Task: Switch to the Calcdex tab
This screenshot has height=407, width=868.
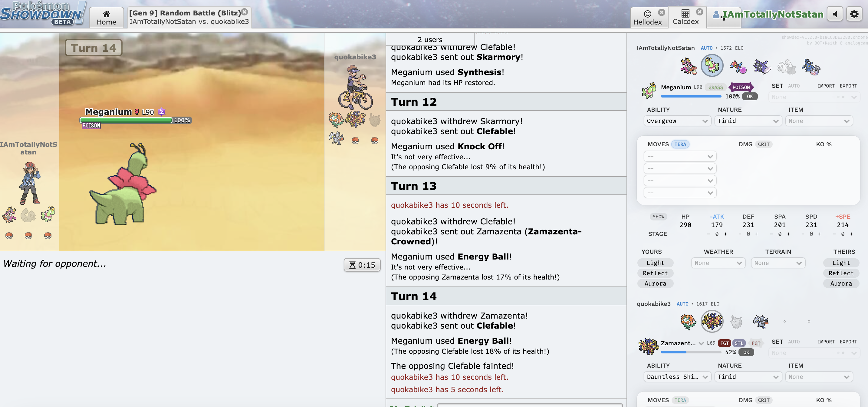Action: pyautogui.click(x=686, y=18)
